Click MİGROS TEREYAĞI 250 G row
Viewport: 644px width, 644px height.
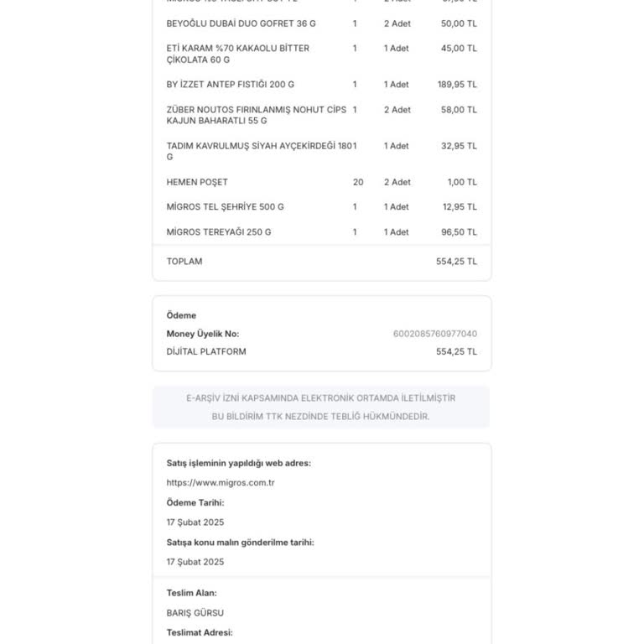coord(322,232)
